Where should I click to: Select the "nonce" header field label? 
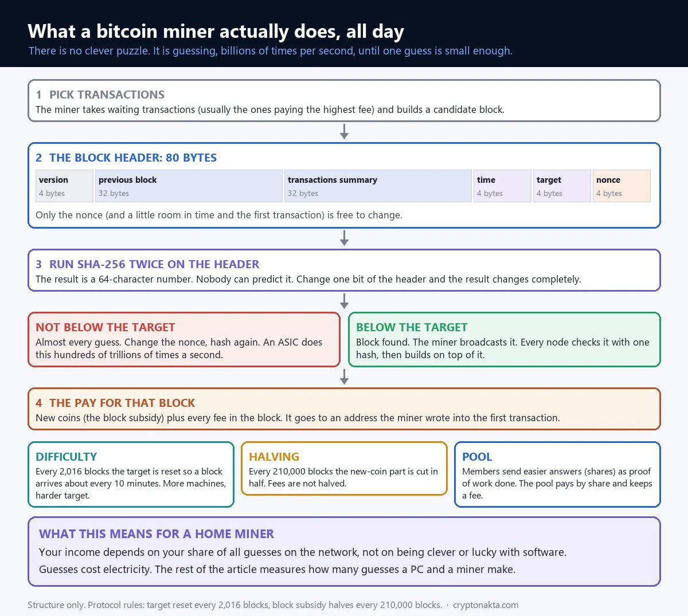point(608,180)
